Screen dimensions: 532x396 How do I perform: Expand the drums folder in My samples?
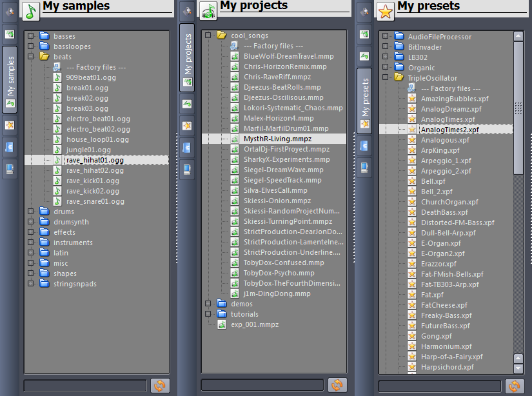pos(32,211)
